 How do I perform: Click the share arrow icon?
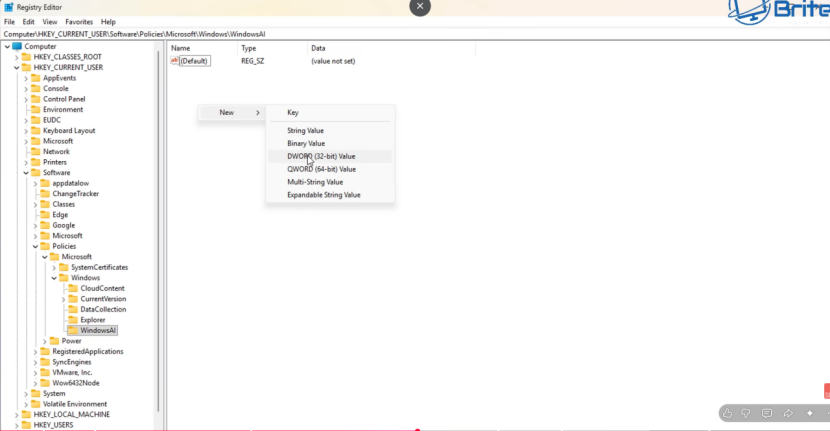(x=788, y=413)
